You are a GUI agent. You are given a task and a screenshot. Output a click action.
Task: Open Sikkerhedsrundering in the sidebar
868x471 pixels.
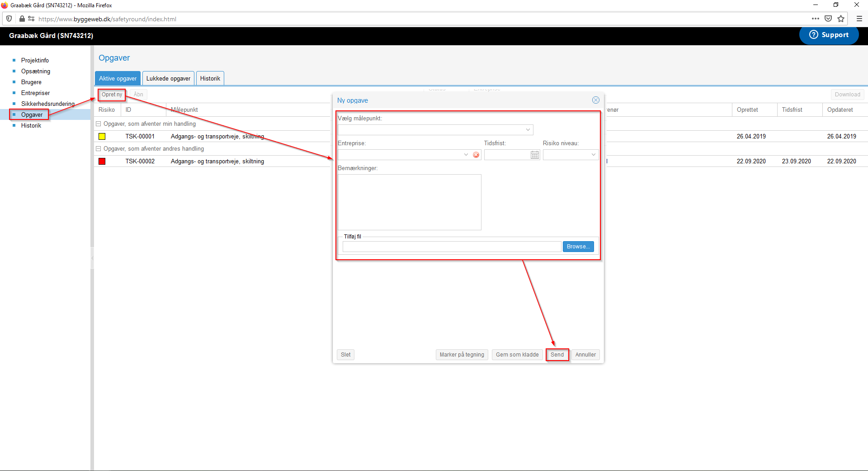point(47,104)
